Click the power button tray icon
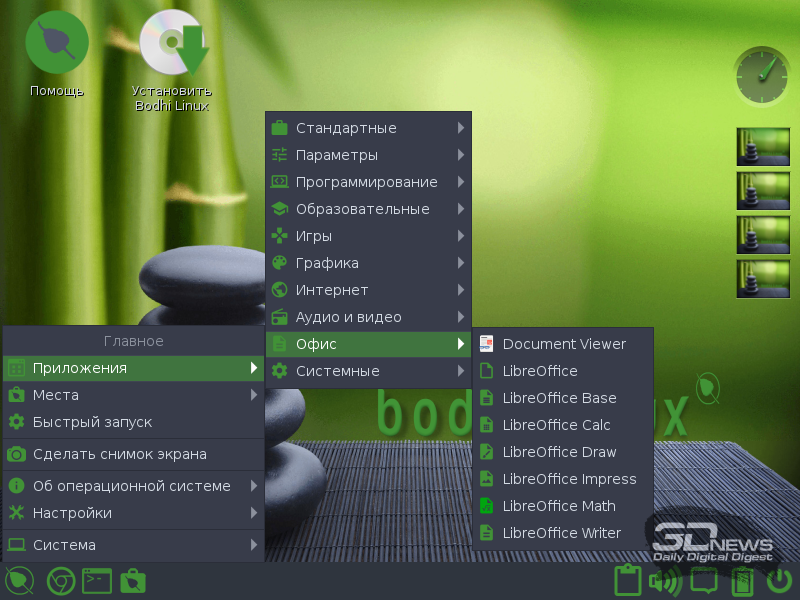 coord(779,581)
